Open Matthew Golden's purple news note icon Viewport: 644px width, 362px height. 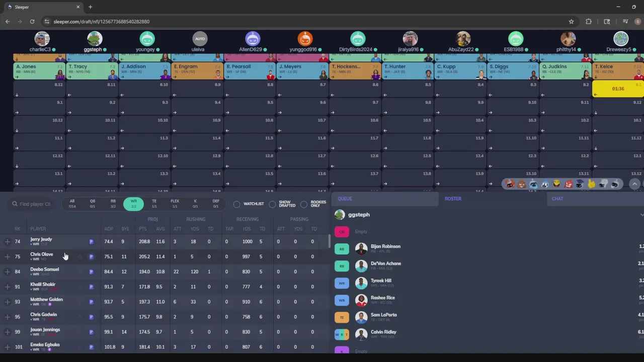(x=91, y=302)
